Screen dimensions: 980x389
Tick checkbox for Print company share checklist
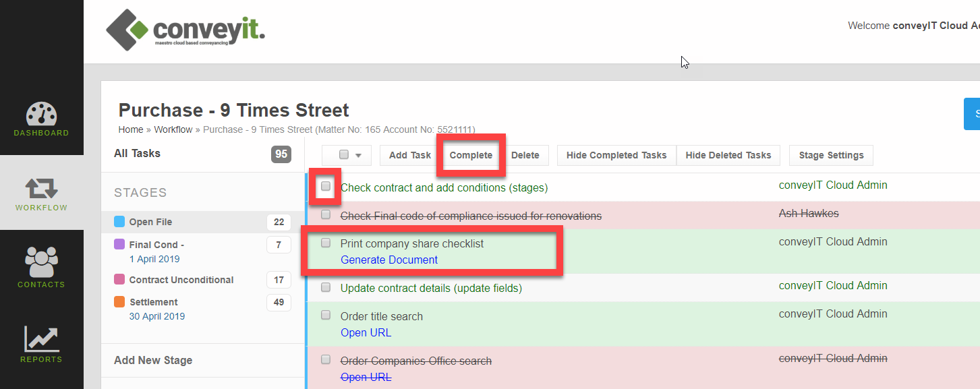tap(326, 243)
